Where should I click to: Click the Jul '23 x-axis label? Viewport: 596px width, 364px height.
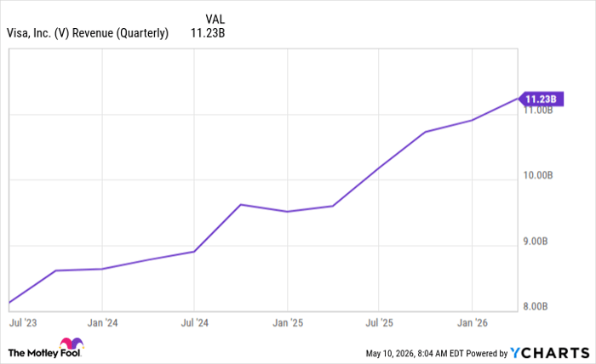[x=23, y=322]
